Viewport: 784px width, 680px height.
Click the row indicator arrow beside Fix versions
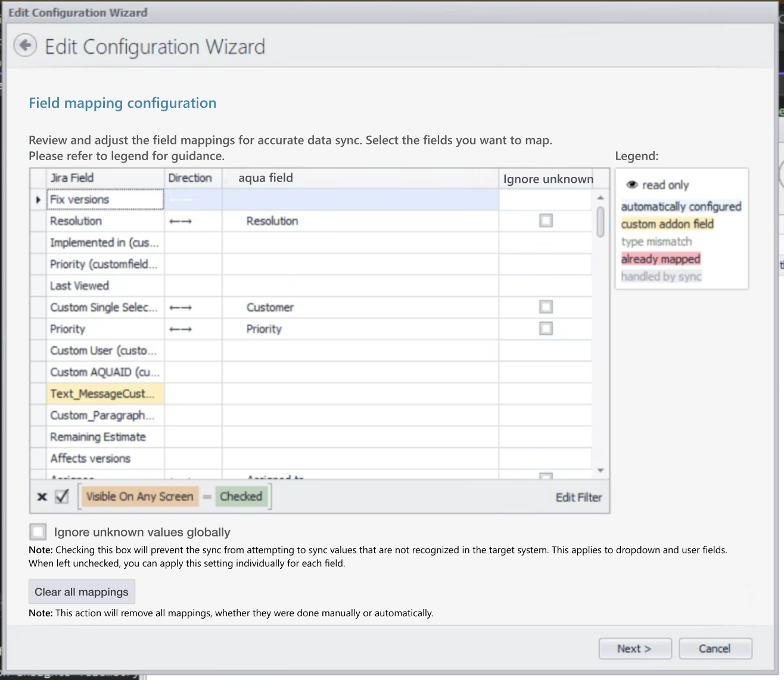click(38, 200)
